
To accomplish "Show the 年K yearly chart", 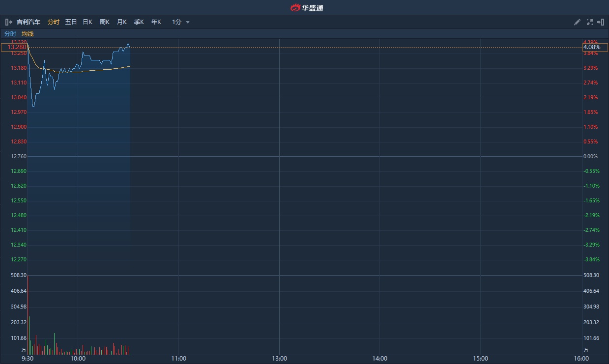I will pyautogui.click(x=156, y=22).
